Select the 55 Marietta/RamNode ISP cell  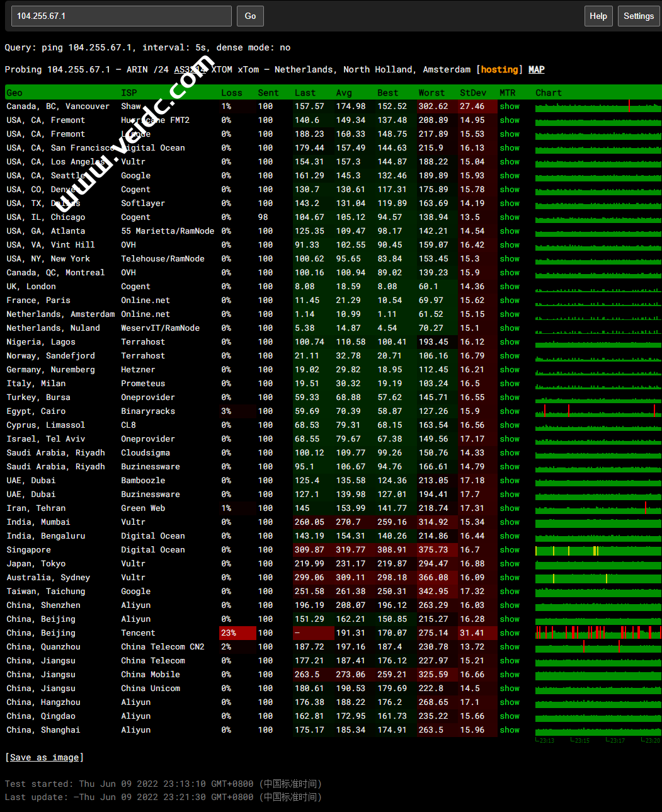168,231
